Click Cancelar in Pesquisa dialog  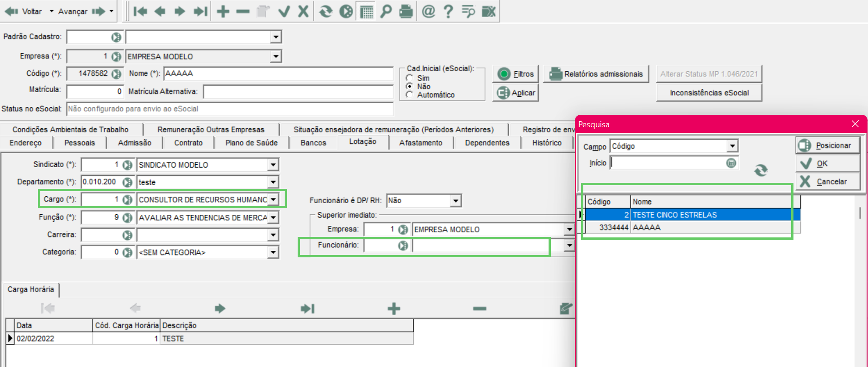pyautogui.click(x=828, y=181)
